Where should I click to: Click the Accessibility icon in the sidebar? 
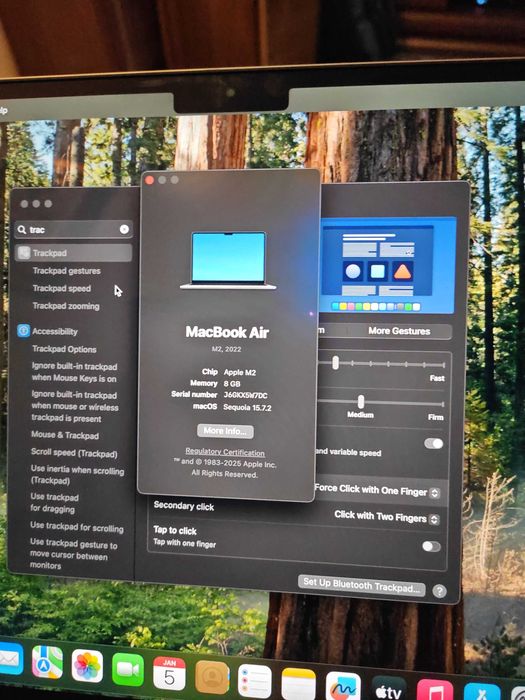tap(24, 331)
